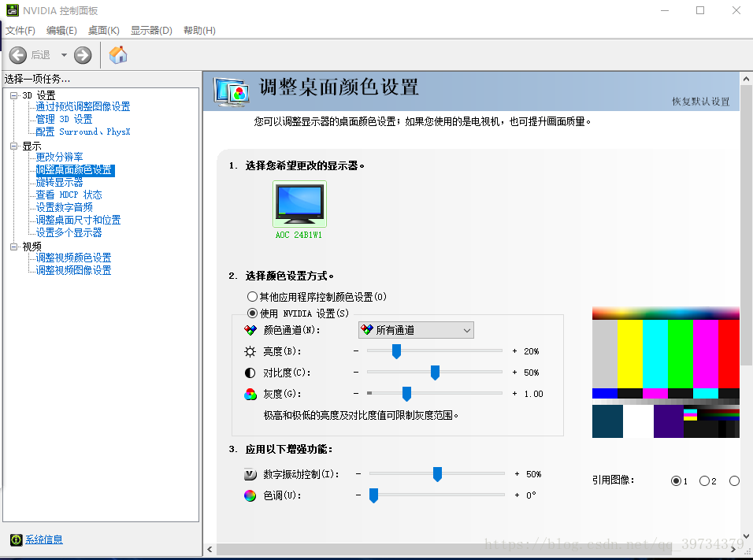Viewport: 753px width, 560px height.
Task: Click the contrast plus button
Action: point(515,373)
